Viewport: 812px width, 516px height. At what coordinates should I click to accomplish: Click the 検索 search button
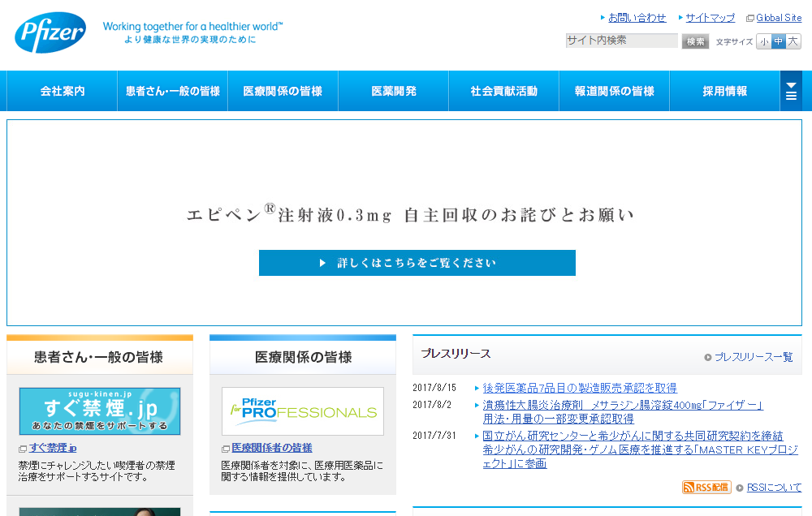[x=695, y=41]
